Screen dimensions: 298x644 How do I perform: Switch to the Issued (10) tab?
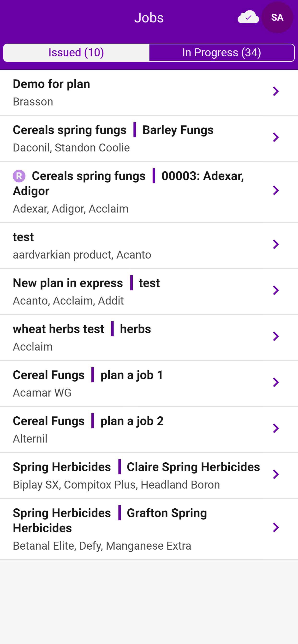(76, 52)
